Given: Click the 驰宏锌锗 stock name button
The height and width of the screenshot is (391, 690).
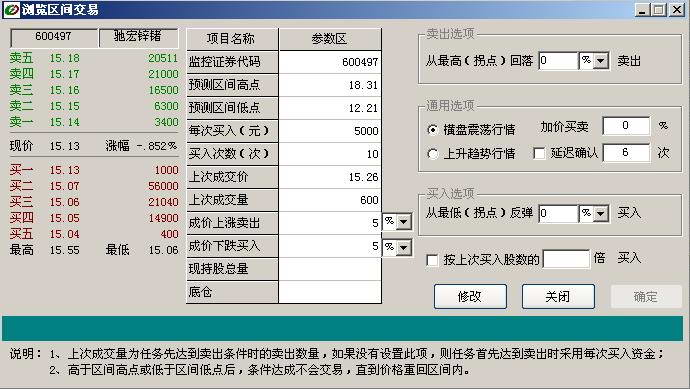Looking at the screenshot, I should (x=138, y=37).
